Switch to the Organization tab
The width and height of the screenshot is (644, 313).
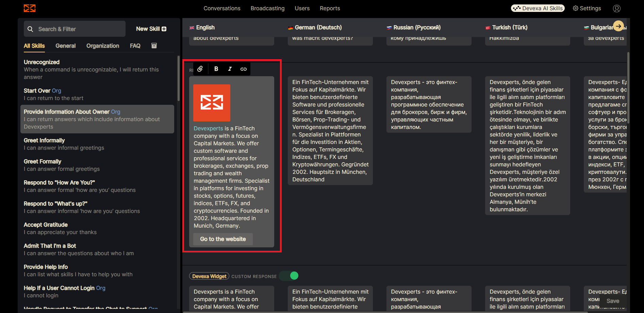click(x=103, y=46)
